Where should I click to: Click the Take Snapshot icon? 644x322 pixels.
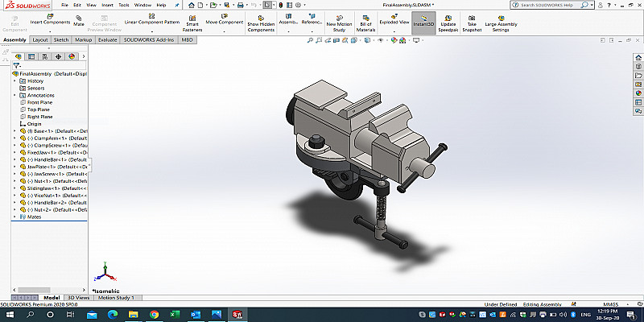coord(472,17)
